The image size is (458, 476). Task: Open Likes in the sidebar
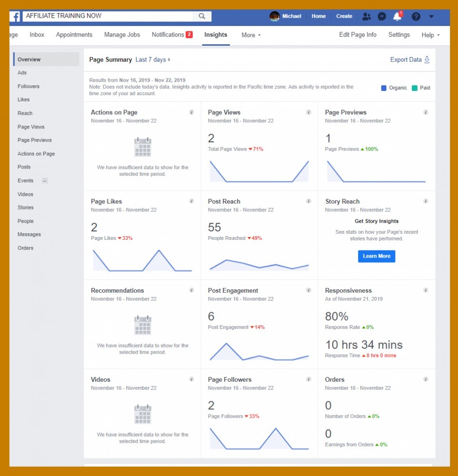(x=23, y=99)
